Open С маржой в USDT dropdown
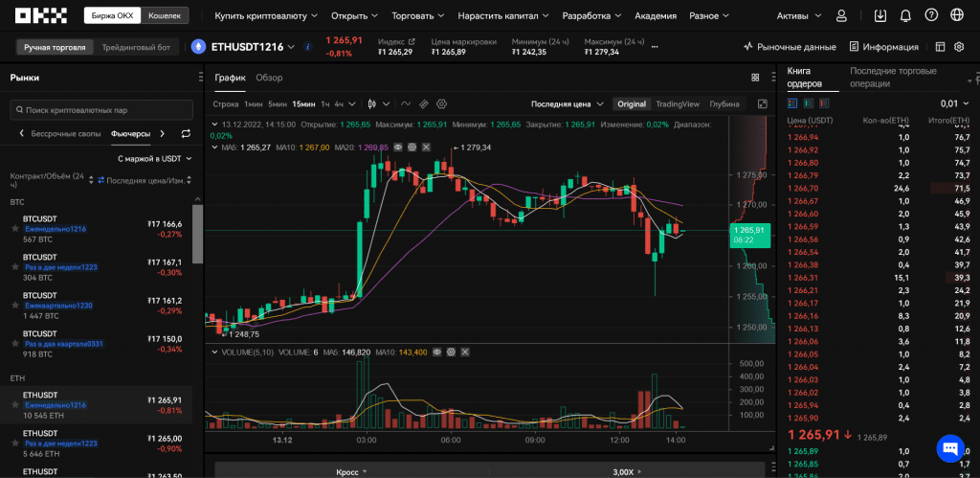Viewport: 980px width, 478px height. (x=154, y=159)
